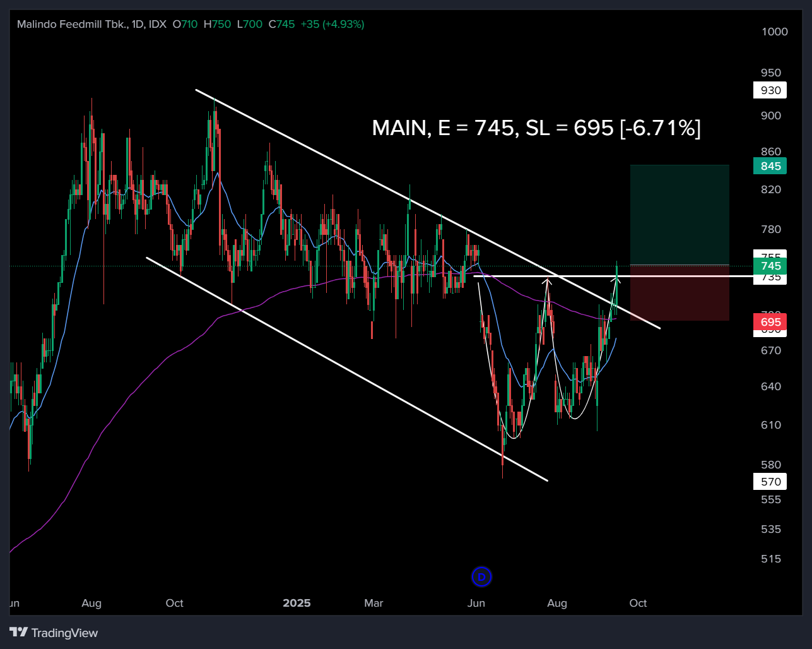The image size is (812, 649).
Task: Click the Mar label on time axis
Action: pos(374,603)
